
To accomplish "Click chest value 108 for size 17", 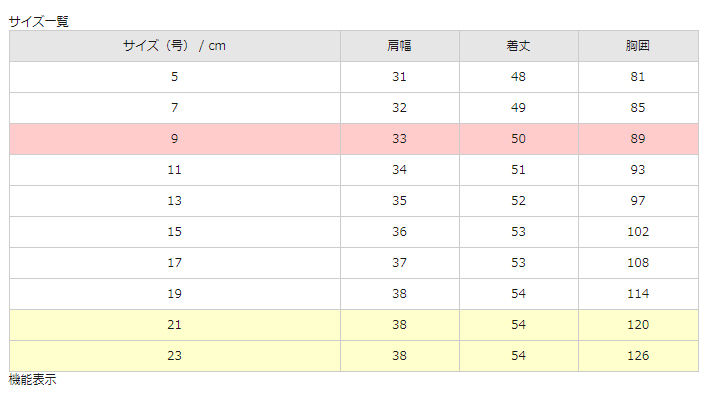I will click(x=638, y=263).
